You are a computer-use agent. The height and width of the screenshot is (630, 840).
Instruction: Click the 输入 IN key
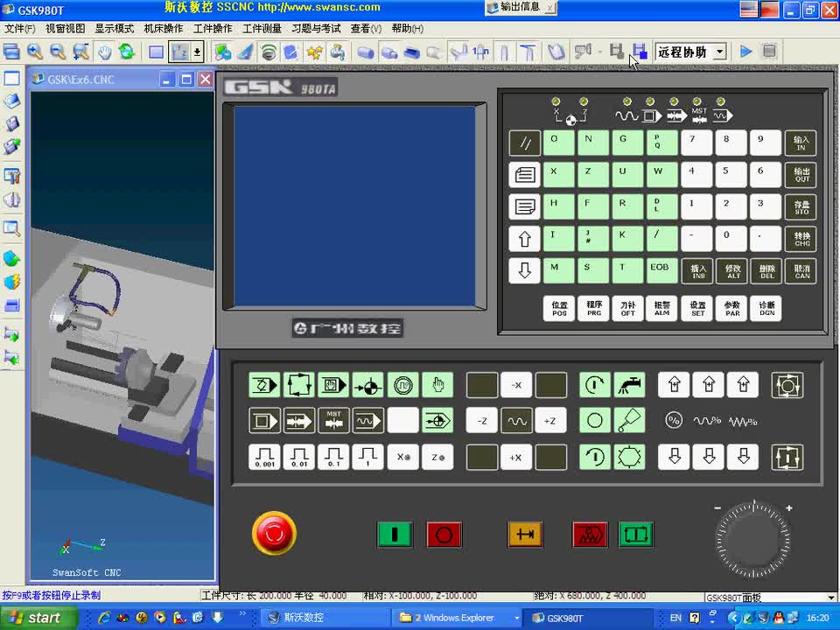[801, 143]
